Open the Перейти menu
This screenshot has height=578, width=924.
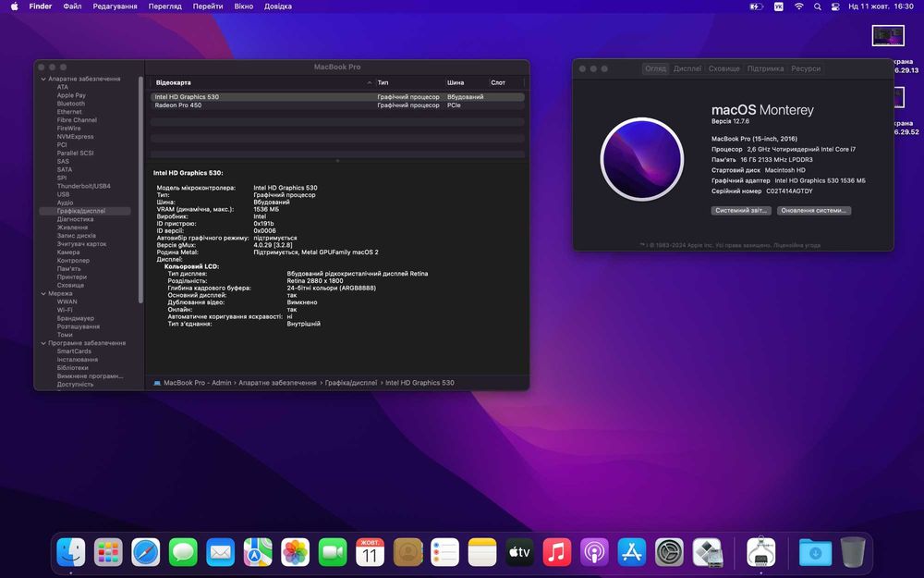(x=208, y=6)
